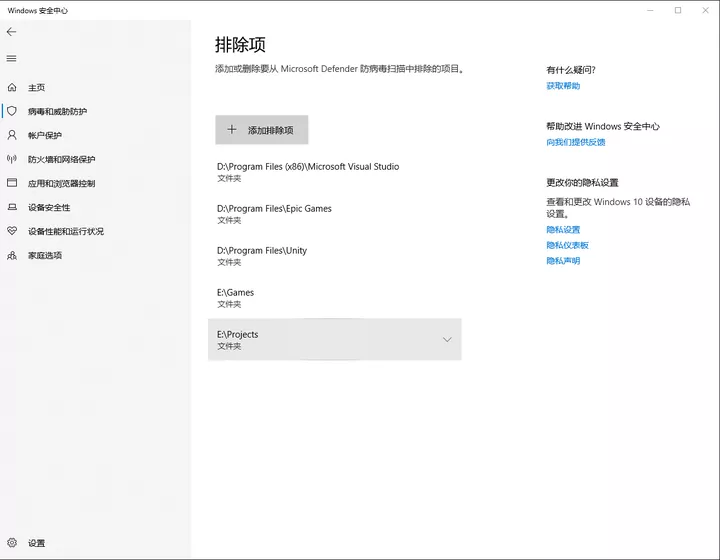Expand the E:\Projects exclusion chevron

tap(447, 339)
